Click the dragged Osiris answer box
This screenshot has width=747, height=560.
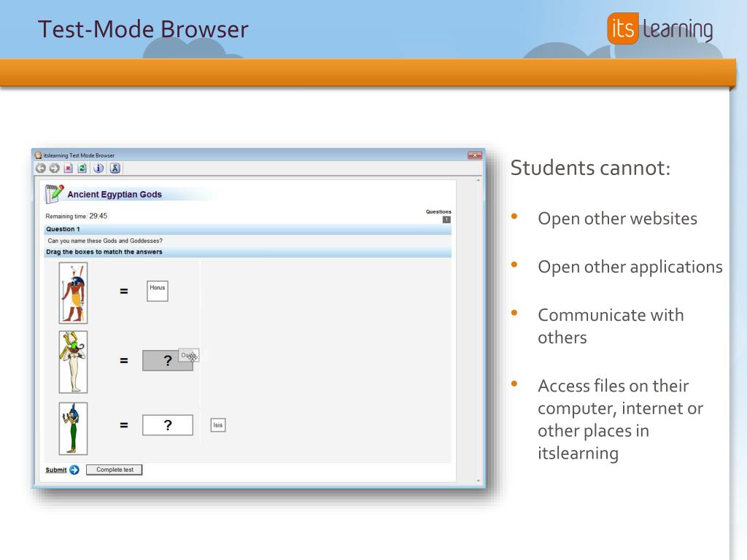189,355
